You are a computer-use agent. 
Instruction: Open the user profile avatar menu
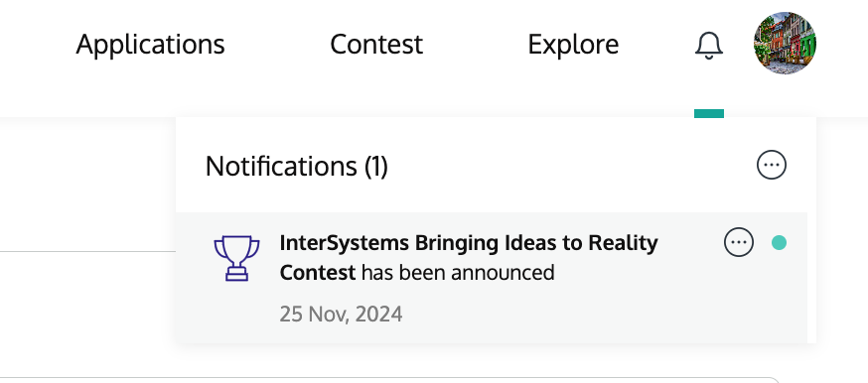[x=785, y=43]
